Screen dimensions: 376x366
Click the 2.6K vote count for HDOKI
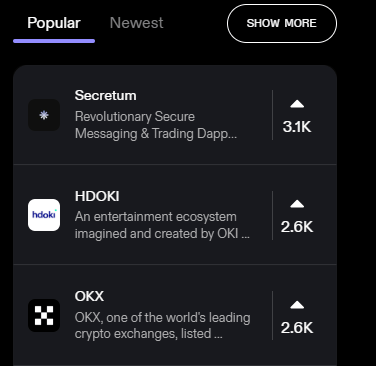[297, 227]
